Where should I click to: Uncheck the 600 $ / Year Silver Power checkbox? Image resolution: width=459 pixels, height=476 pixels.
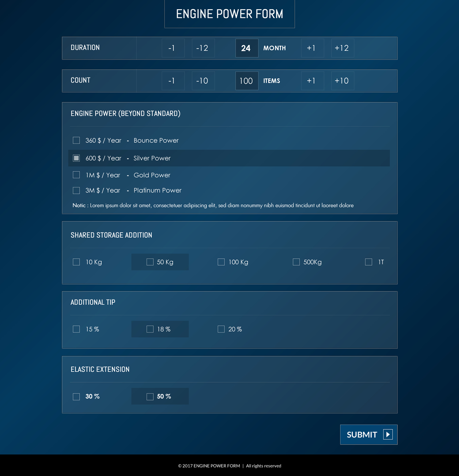76,158
